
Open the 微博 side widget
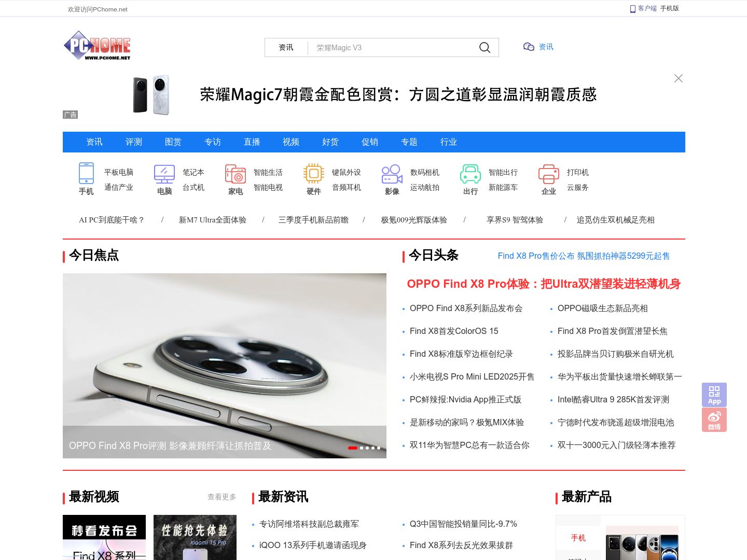click(x=714, y=419)
